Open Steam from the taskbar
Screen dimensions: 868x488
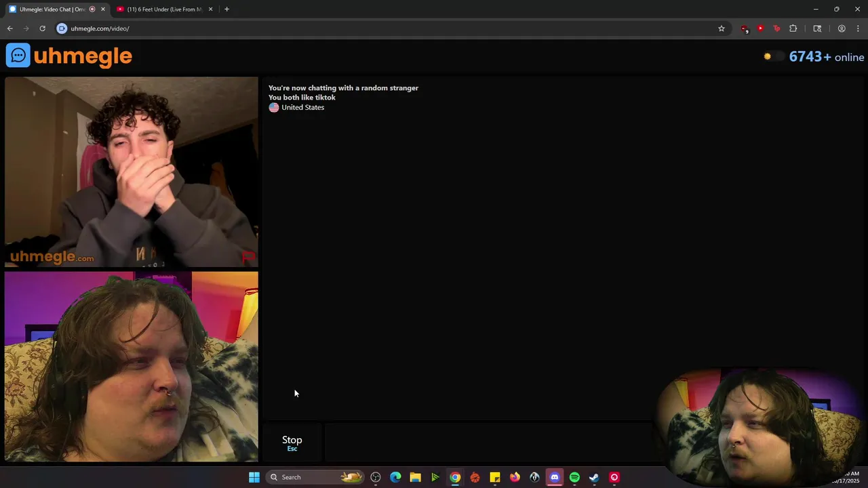pos(594,477)
